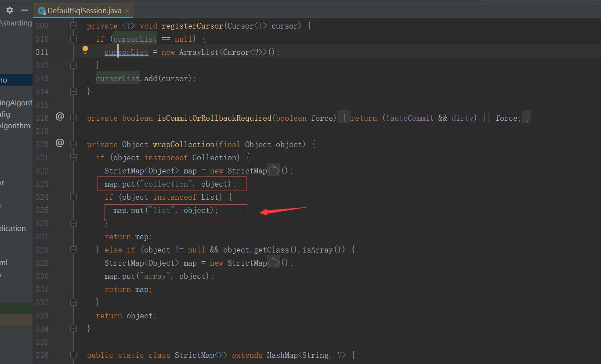Collapse the instanceof Collection block at line 321
601x364 pixels.
point(73,158)
